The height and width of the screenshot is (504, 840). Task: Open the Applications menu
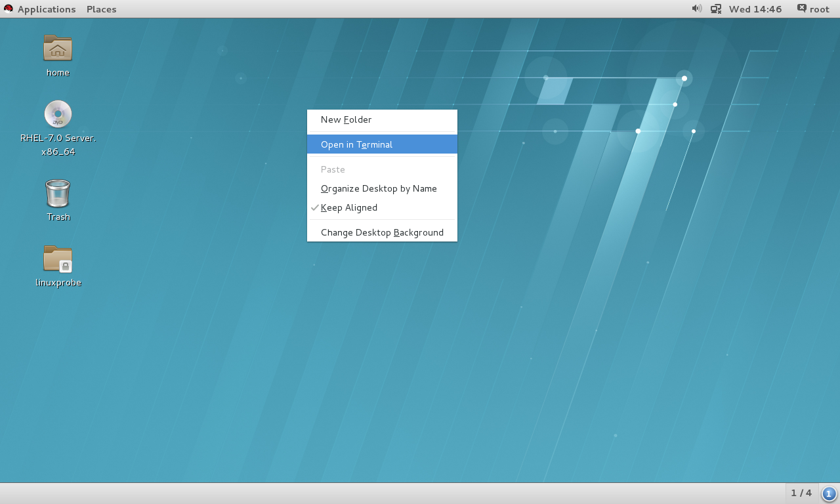click(46, 9)
